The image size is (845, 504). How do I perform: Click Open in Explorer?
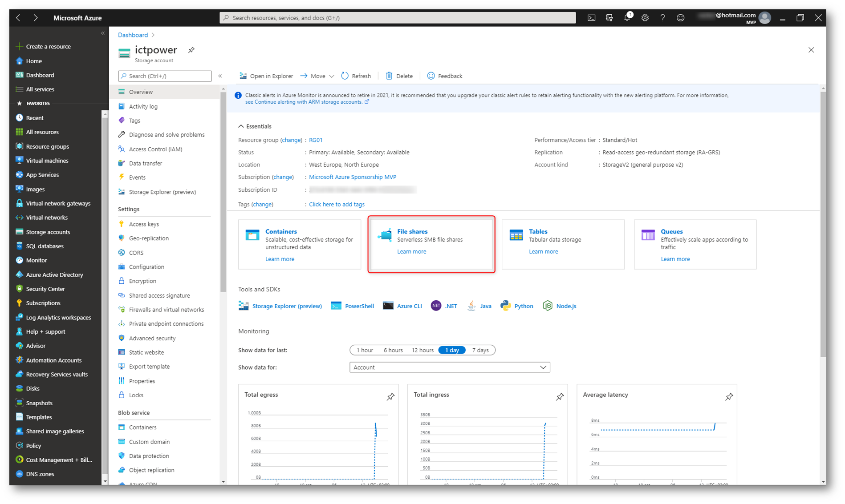coord(266,76)
